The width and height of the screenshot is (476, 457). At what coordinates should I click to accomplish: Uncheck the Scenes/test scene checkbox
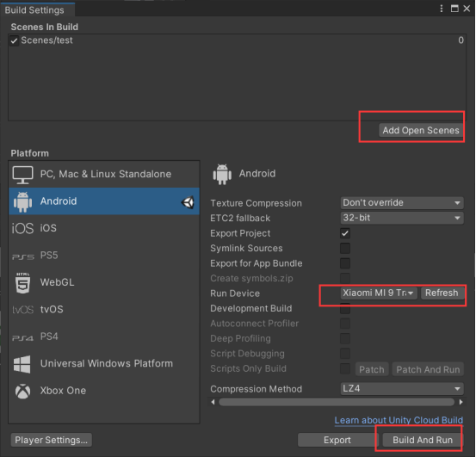click(14, 40)
